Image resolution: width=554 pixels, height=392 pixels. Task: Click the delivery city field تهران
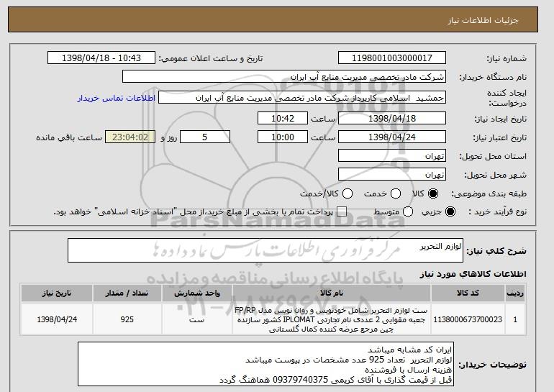coord(392,174)
